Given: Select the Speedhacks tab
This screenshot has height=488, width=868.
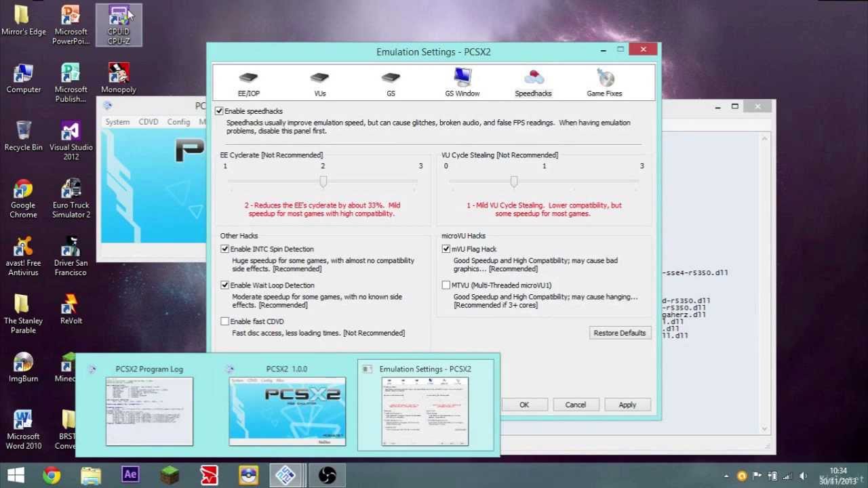Looking at the screenshot, I should point(533,83).
